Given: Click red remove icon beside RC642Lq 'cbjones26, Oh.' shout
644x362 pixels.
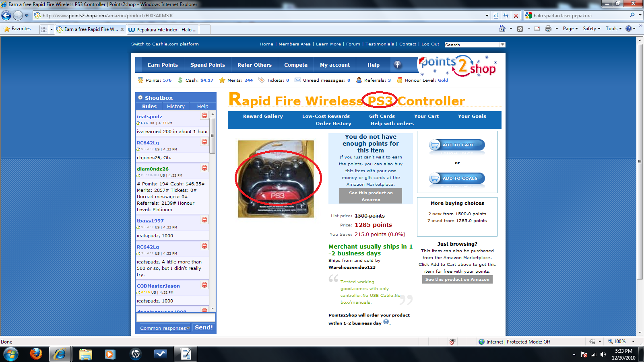Looking at the screenshot, I should tap(204, 142).
